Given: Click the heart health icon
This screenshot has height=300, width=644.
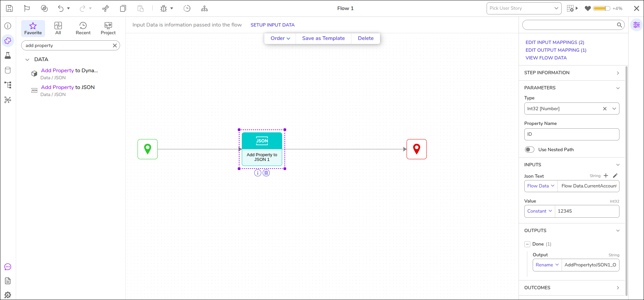Looking at the screenshot, I should [588, 8].
